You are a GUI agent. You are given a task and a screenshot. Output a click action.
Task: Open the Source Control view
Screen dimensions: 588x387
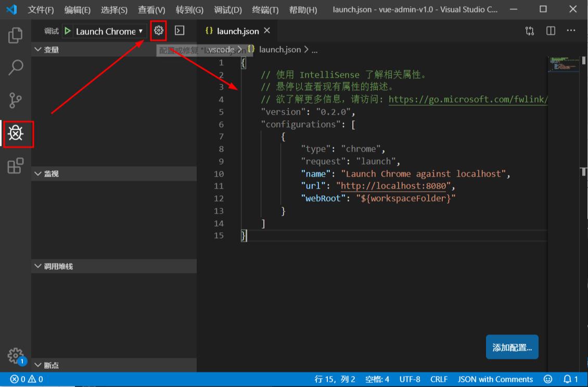tap(16, 100)
